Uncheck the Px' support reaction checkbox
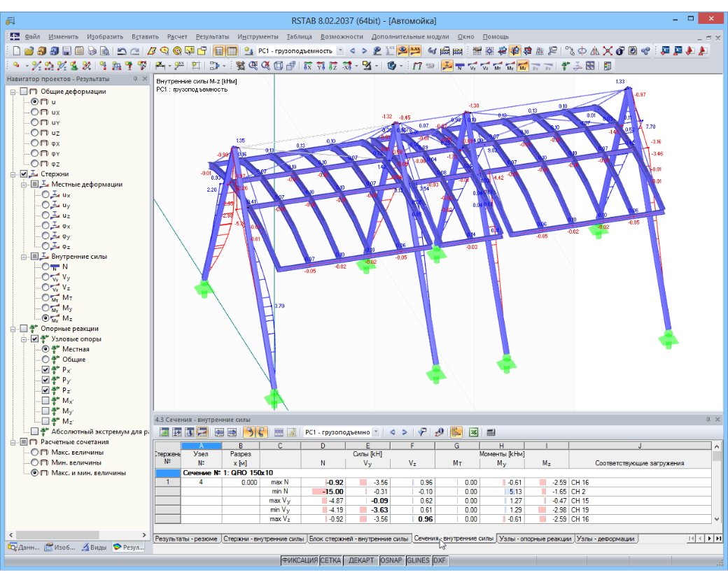Screen dimensions: 728x582 45,369
